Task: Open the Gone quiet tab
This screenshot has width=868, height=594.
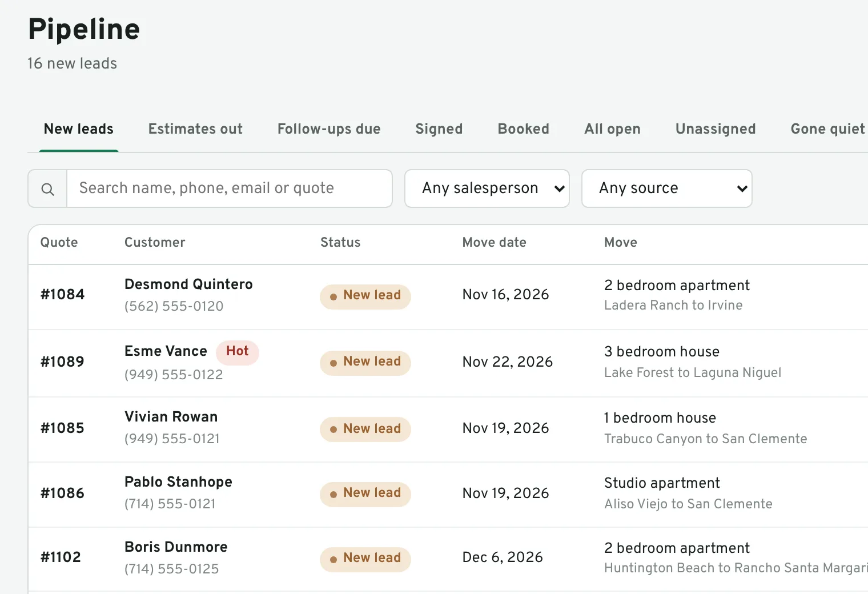Action: 828,129
